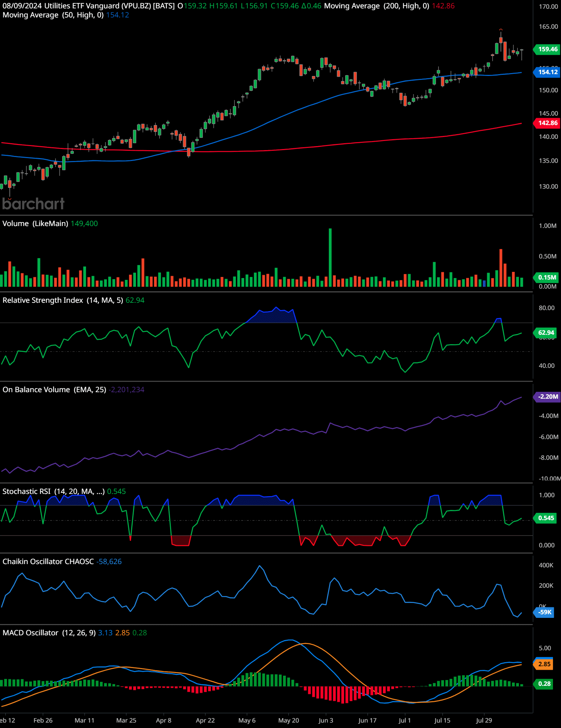This screenshot has width=561, height=728.
Task: Click the 170.00 price axis label
Action: [548, 7]
